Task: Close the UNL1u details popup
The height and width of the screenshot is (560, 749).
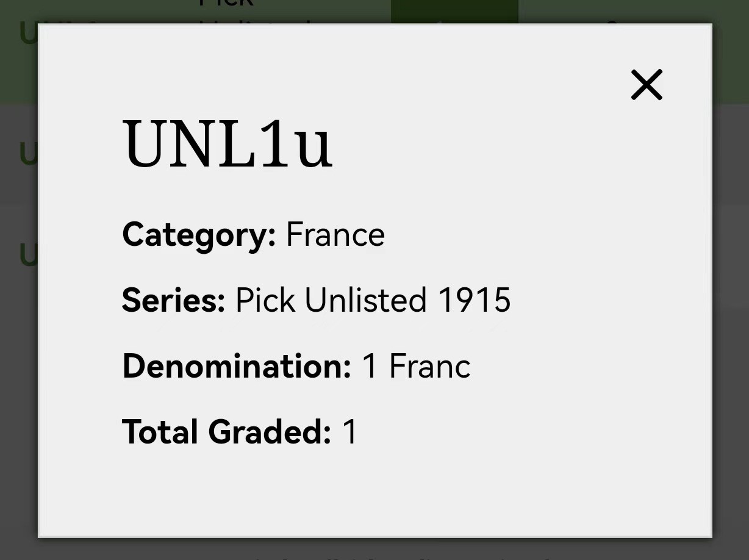Action: pyautogui.click(x=647, y=84)
